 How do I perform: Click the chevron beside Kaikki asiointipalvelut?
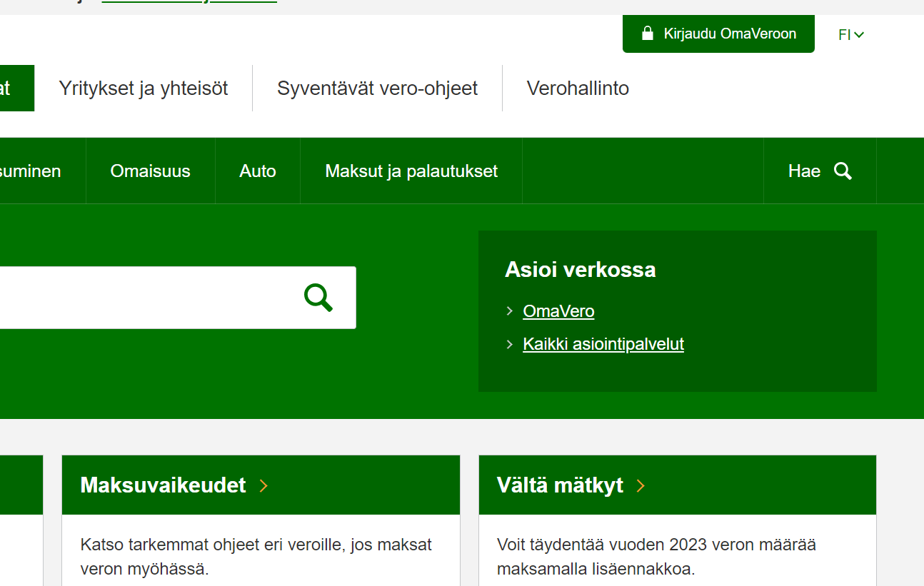click(509, 344)
